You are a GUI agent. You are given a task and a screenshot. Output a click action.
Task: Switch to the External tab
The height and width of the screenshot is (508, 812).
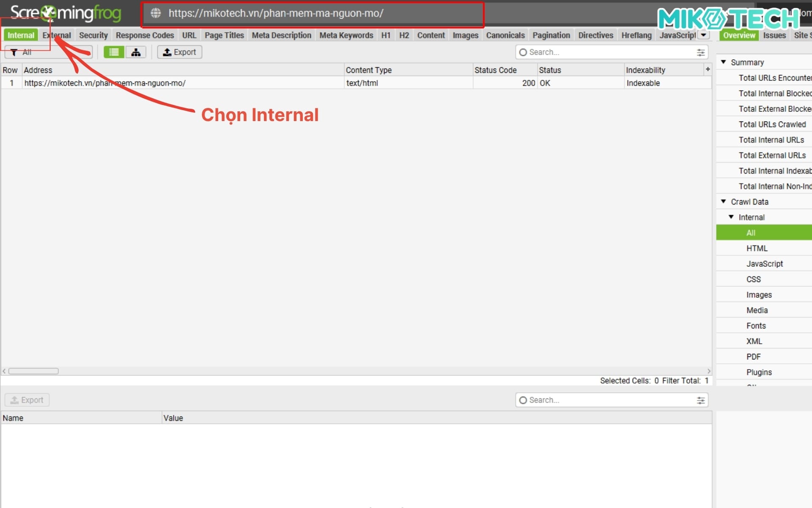56,35
